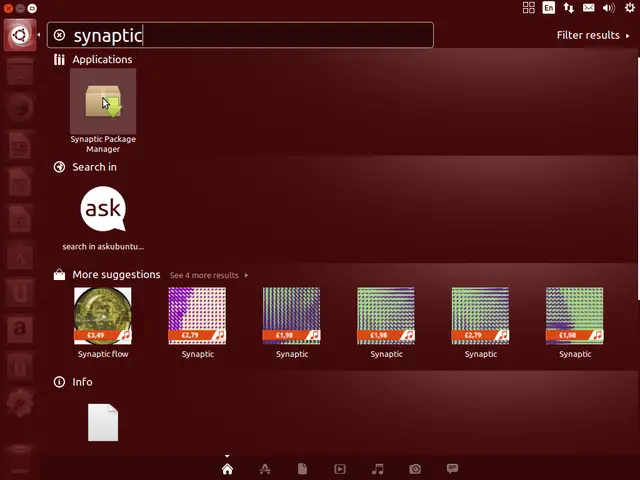Clear the search field with the X icon
Viewport: 640px width, 480px height.
pos(60,35)
